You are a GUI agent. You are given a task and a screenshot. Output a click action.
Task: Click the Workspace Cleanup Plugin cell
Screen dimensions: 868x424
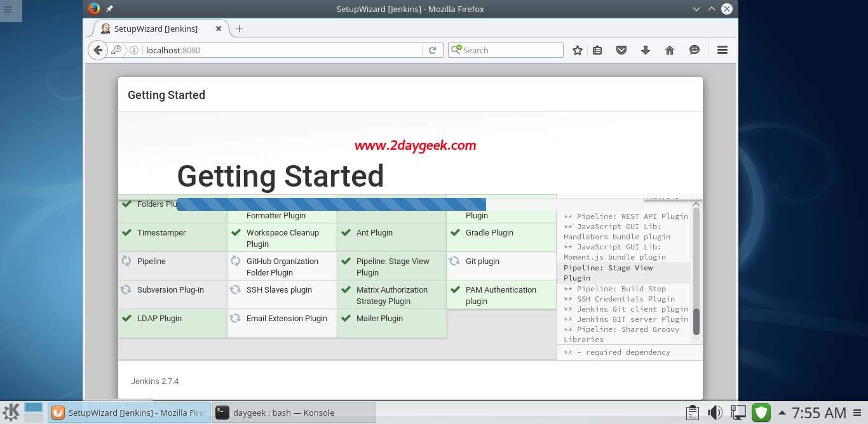point(282,237)
